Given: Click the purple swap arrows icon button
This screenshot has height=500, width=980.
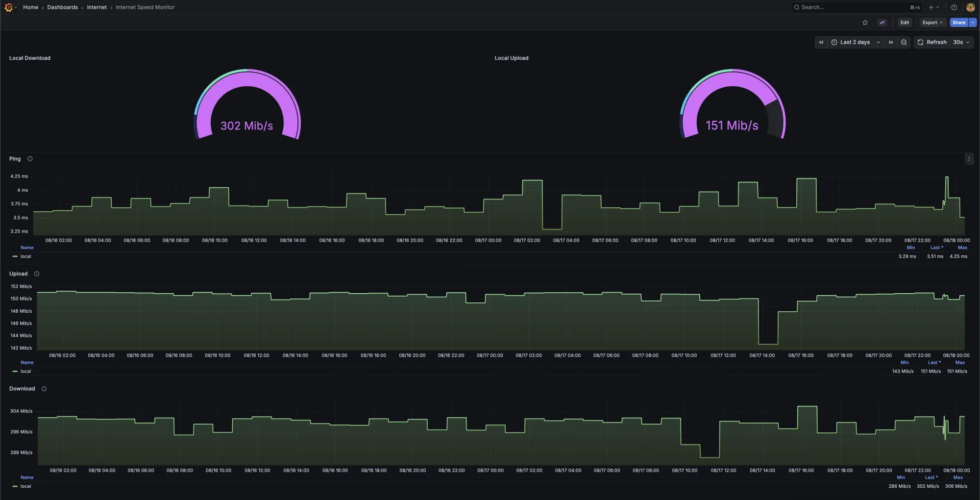Looking at the screenshot, I should [882, 23].
